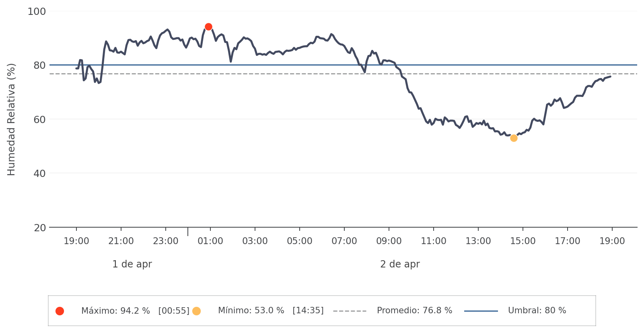Click the "Humedad Relativa (%)" axis title
The image size is (644, 333).
(11, 119)
